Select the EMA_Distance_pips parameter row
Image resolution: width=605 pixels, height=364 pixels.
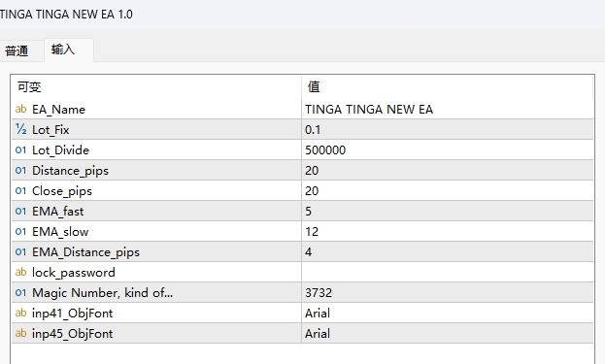tap(303, 251)
